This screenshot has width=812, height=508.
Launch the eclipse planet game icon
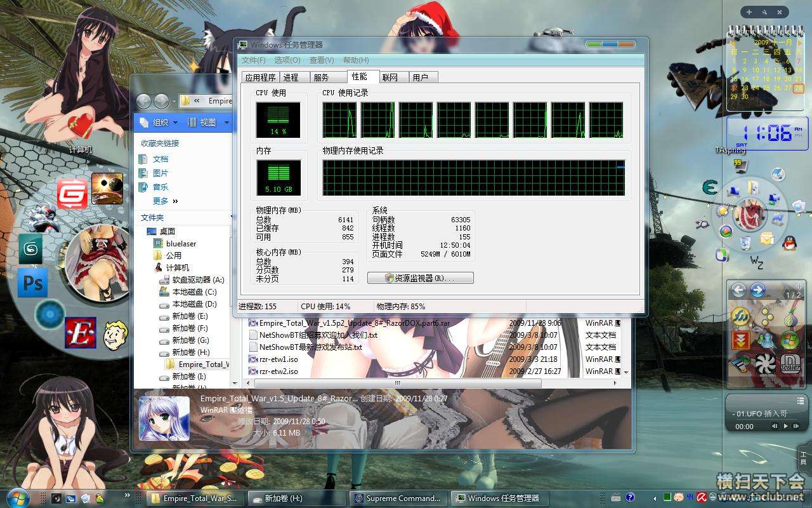(x=107, y=188)
